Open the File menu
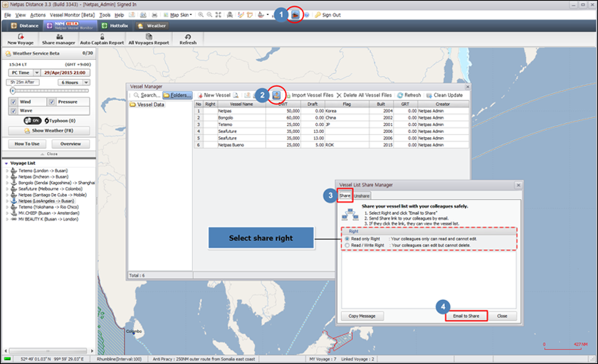 tap(8, 15)
